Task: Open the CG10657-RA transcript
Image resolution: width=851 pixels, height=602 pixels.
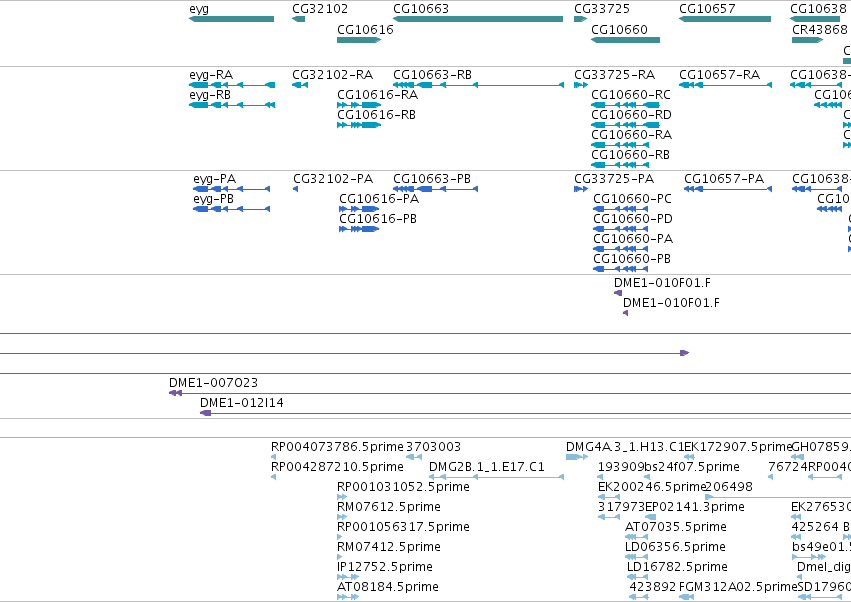Action: tap(726, 85)
